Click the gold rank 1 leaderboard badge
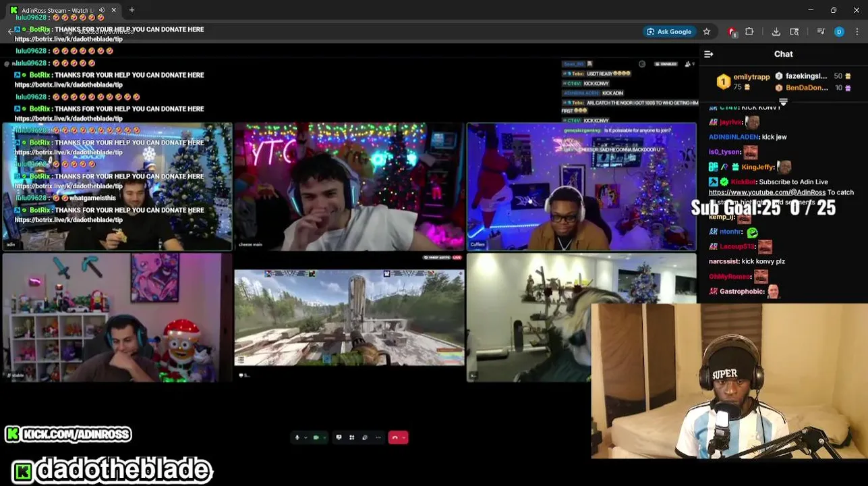 click(723, 82)
